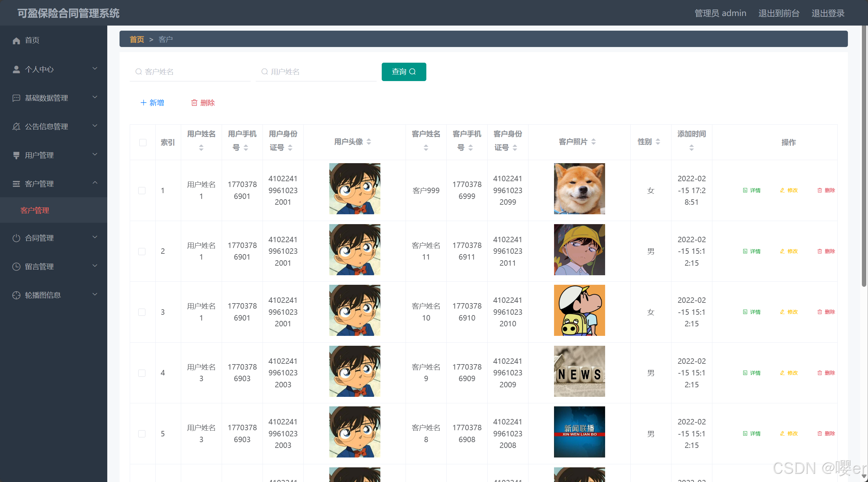Open 基础数据管理 via its chat icon
868x482 pixels.
16,98
